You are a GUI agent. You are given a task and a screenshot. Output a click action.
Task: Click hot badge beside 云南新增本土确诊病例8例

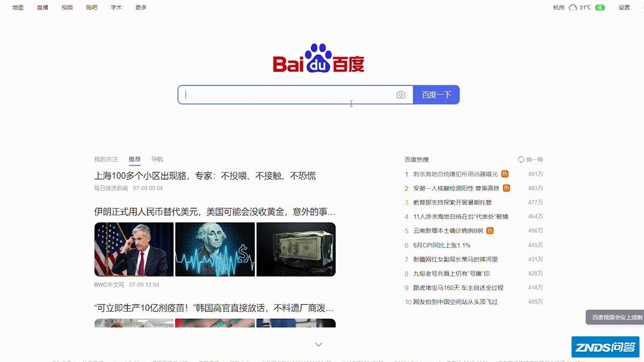point(490,230)
